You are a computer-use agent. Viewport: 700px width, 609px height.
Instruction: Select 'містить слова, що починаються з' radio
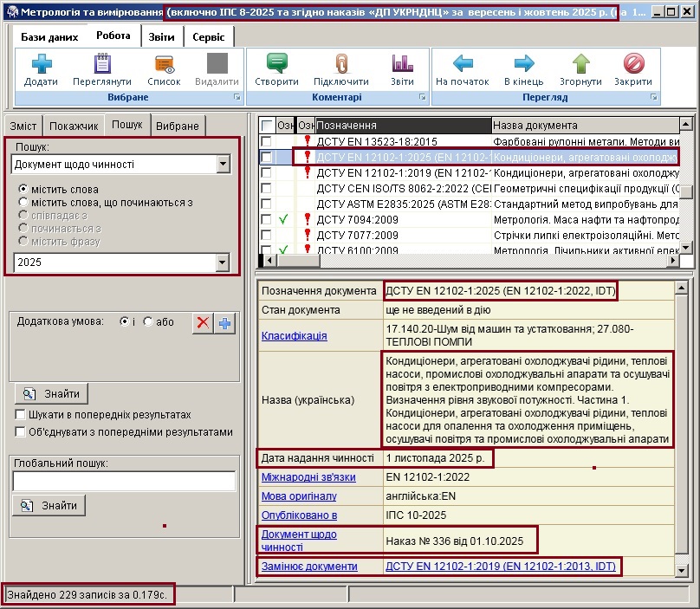(23, 202)
